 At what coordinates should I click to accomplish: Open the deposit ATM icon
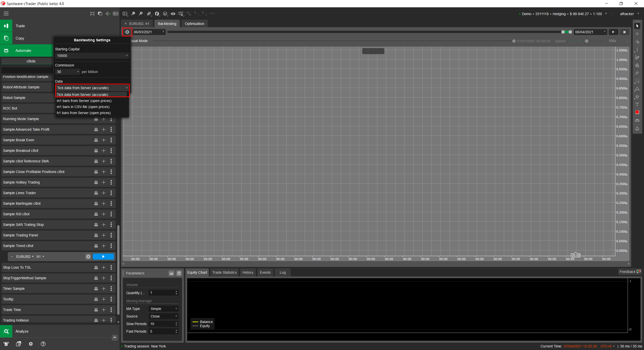(x=6, y=344)
